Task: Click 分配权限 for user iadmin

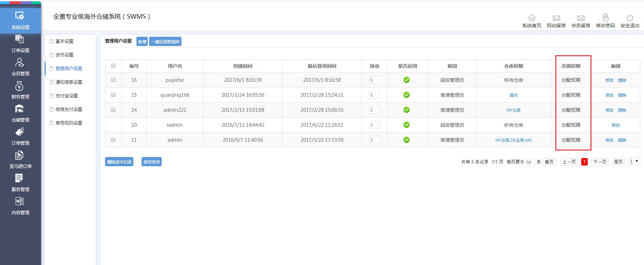Action: (x=571, y=125)
